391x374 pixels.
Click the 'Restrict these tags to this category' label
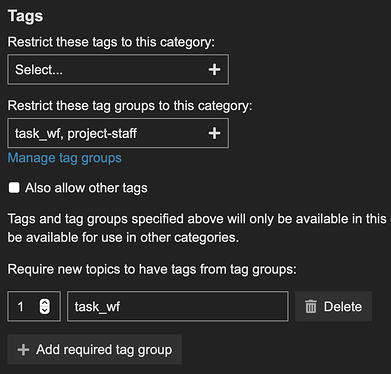click(111, 42)
